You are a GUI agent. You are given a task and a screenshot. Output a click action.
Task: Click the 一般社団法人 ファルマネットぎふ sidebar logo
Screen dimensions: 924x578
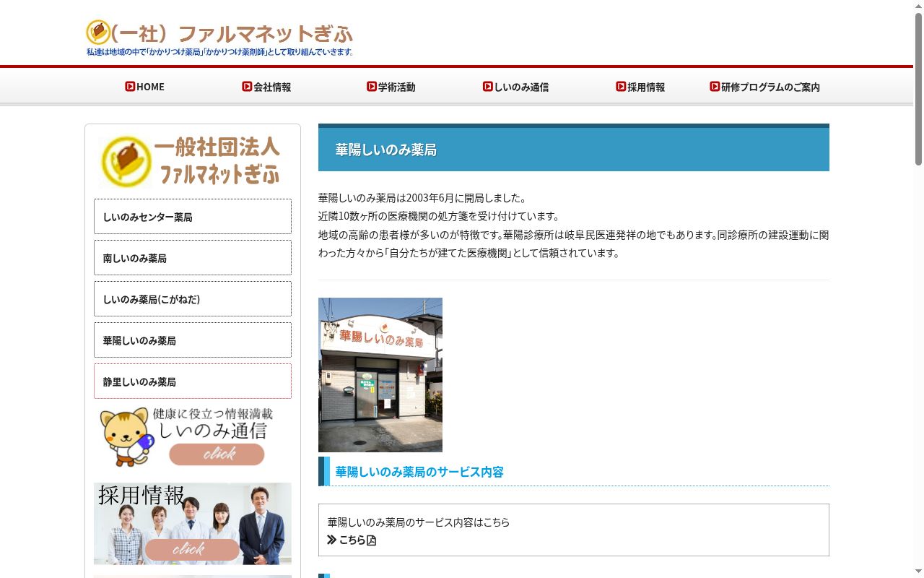coord(192,160)
